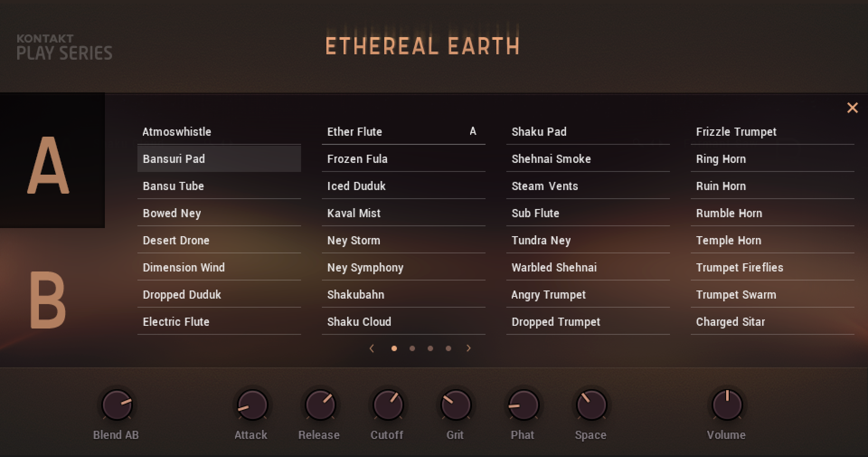The width and height of the screenshot is (868, 457).
Task: Click the Grit knob
Action: point(456,405)
